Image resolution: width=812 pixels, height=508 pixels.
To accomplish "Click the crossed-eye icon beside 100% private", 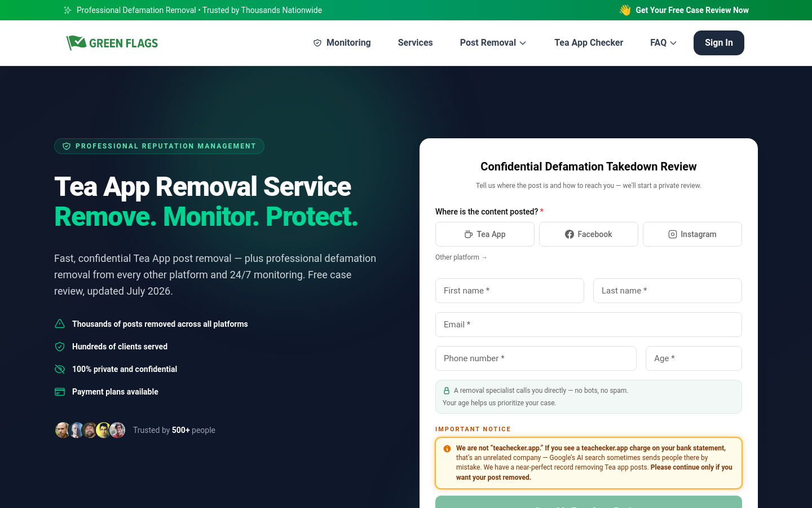I will click(x=60, y=369).
